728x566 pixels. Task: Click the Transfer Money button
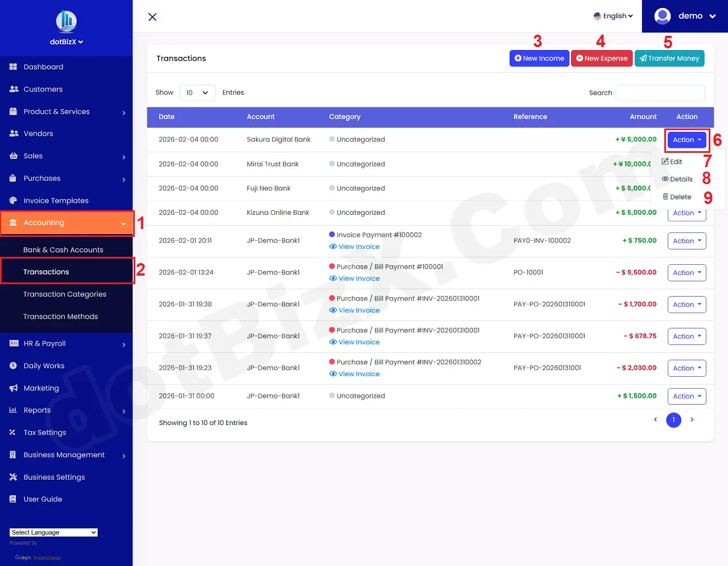669,58
